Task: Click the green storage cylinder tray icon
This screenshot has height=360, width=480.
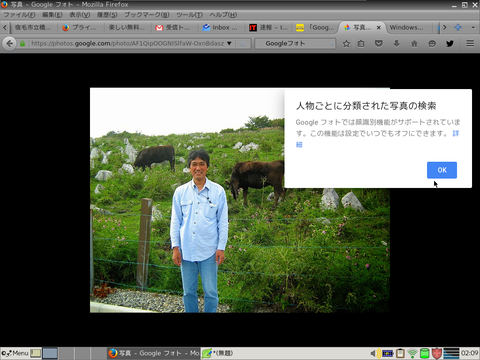Action: [x=424, y=353]
